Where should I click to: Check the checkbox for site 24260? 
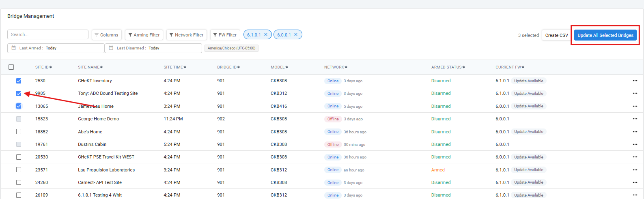19,182
